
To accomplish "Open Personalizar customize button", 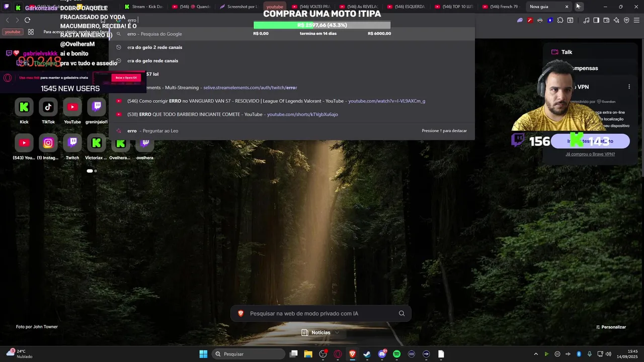I will (611, 327).
